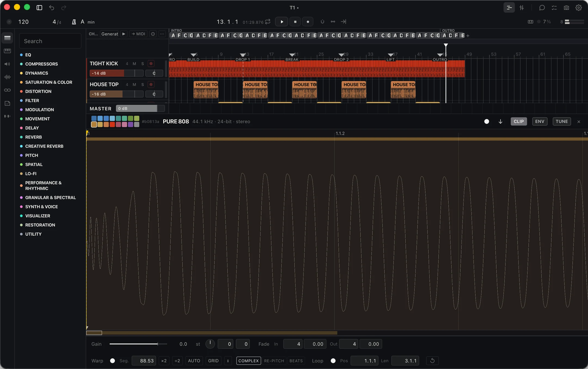Select the loop link sidebar icon
The image size is (588, 369).
click(7, 90)
